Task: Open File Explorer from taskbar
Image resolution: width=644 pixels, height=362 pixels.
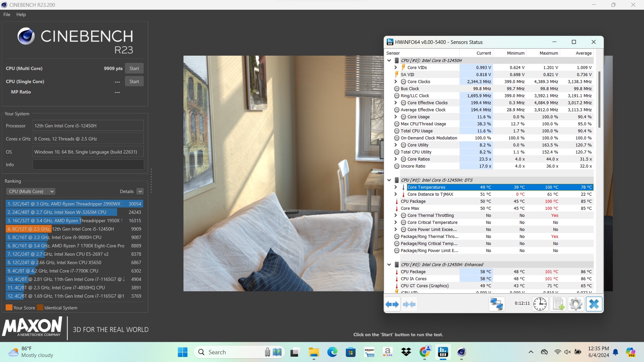Action: (314, 352)
